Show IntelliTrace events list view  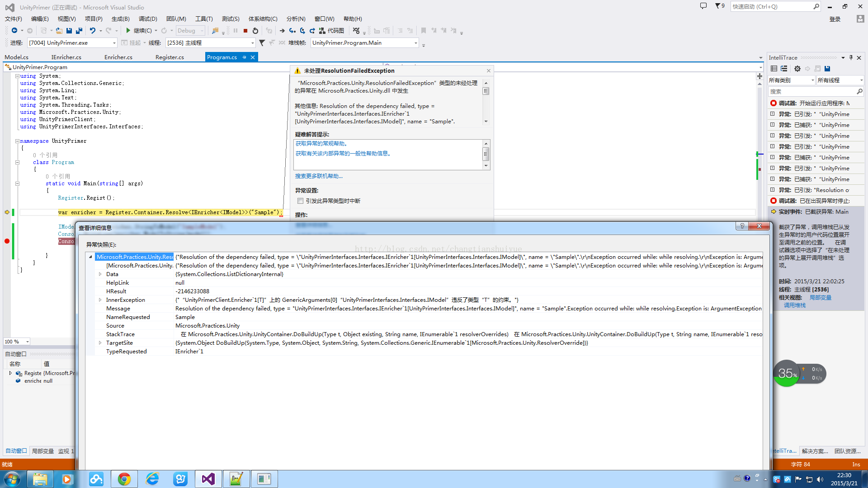pyautogui.click(x=774, y=69)
